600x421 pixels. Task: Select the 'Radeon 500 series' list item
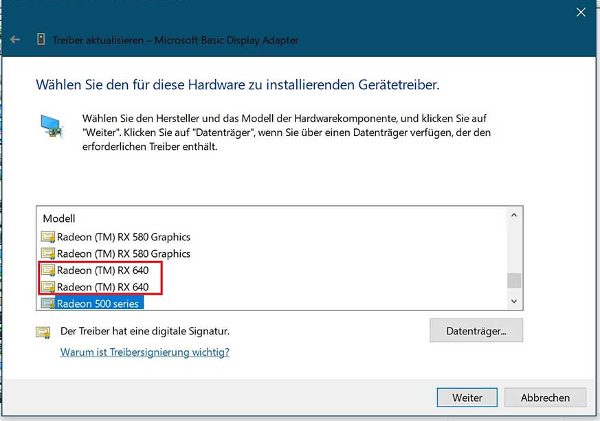(x=99, y=303)
